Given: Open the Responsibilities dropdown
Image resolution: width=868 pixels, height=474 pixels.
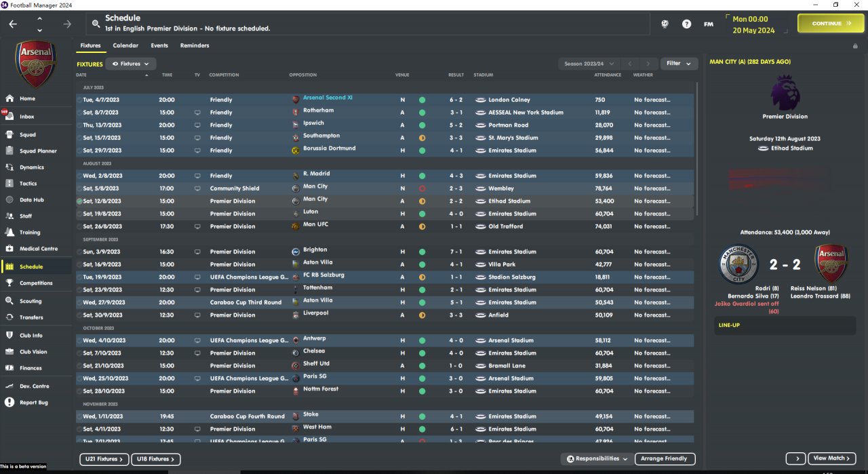Looking at the screenshot, I should point(597,459).
